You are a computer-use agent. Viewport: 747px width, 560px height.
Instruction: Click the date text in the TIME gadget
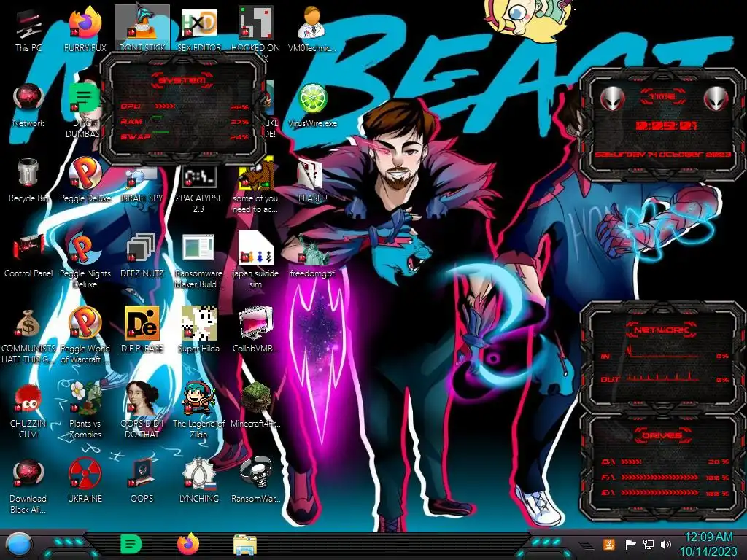tap(662, 155)
